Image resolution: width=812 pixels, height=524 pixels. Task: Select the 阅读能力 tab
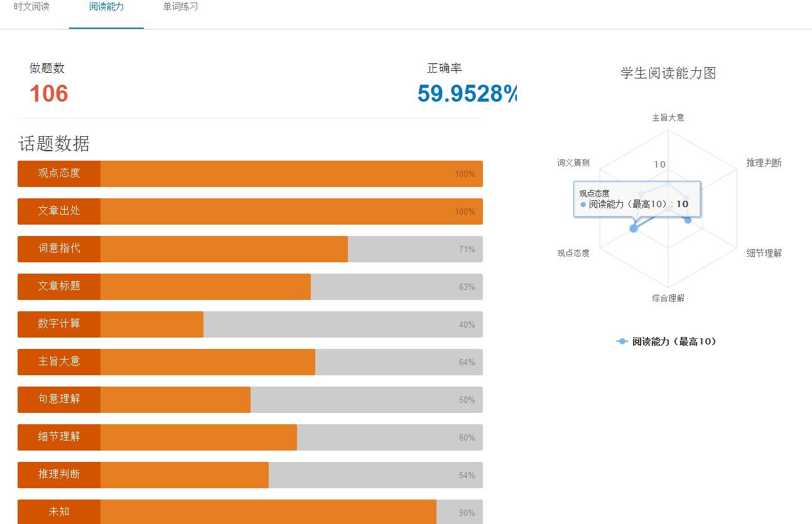coord(106,8)
